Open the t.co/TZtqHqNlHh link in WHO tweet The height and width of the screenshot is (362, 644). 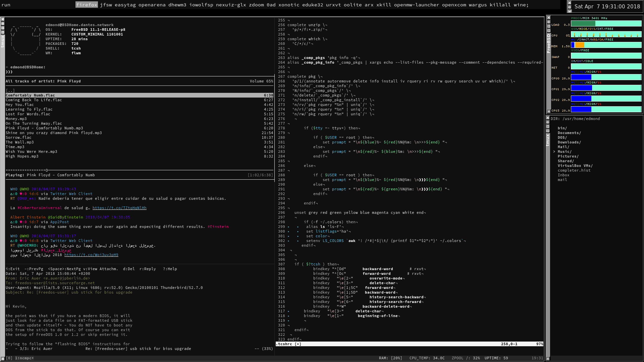[119, 208]
